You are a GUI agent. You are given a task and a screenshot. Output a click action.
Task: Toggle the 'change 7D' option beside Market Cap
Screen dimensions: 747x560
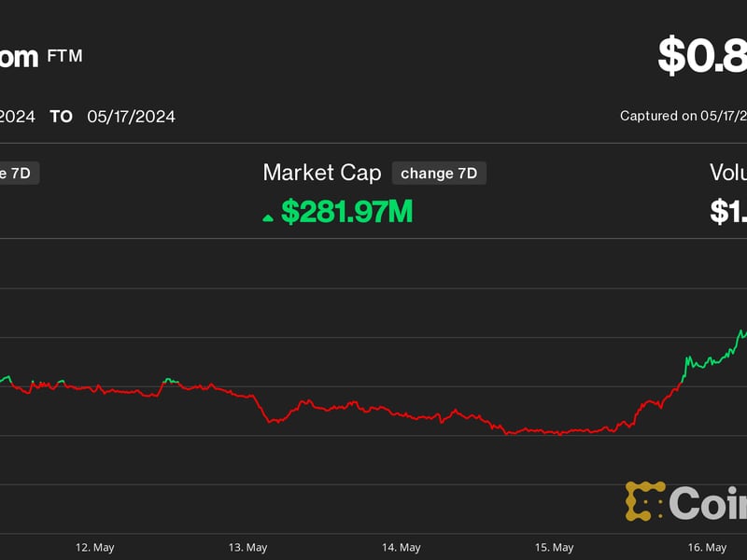439,173
